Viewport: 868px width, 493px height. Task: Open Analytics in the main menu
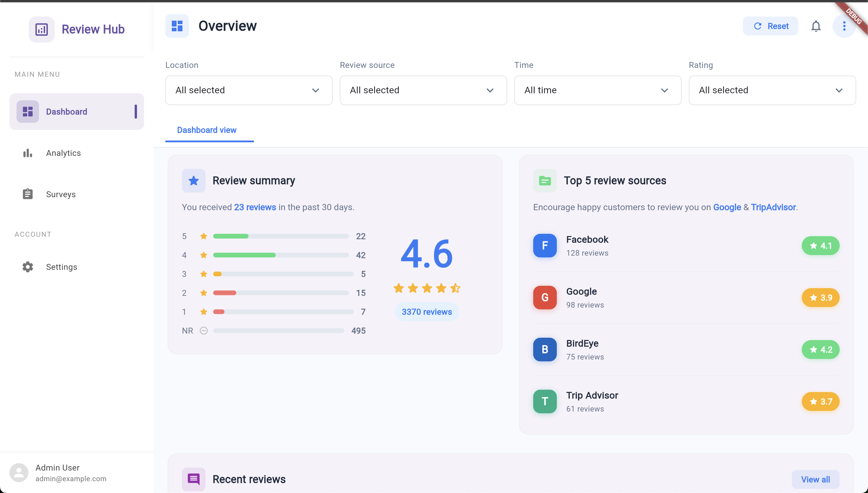pyautogui.click(x=63, y=153)
